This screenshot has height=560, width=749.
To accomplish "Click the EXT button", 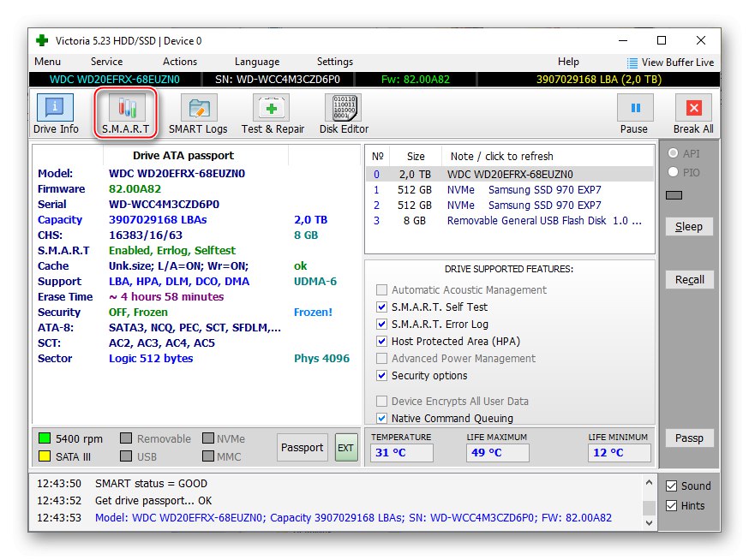I will click(x=346, y=447).
